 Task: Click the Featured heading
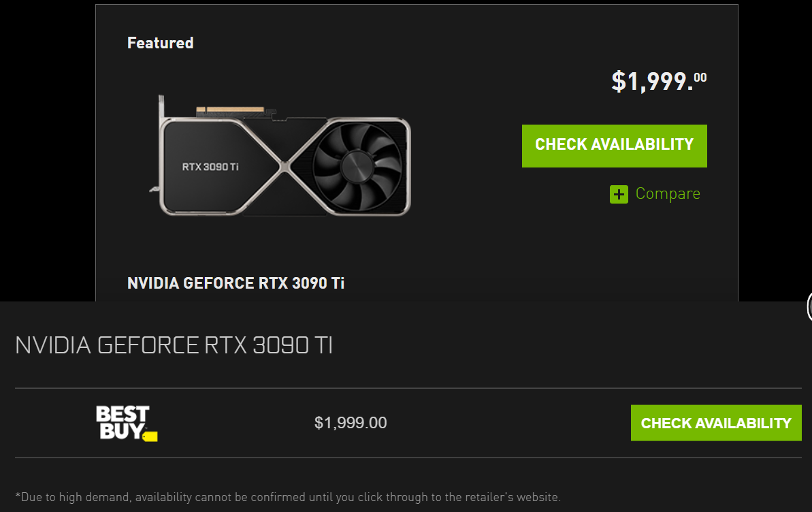tap(160, 42)
